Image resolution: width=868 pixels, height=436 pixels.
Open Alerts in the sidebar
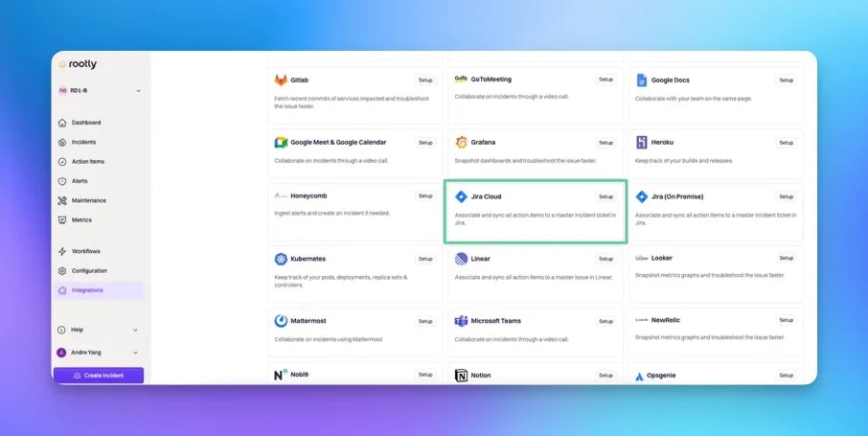click(80, 180)
